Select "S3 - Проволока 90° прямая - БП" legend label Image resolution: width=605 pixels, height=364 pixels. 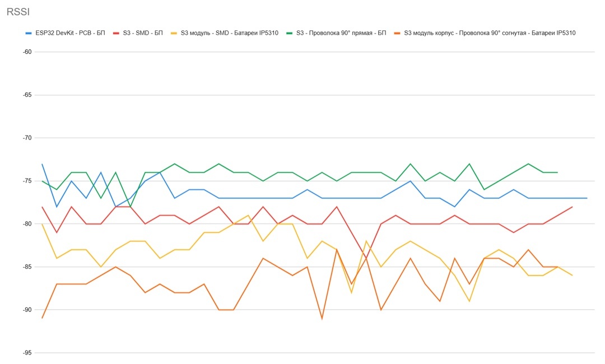tap(341, 33)
